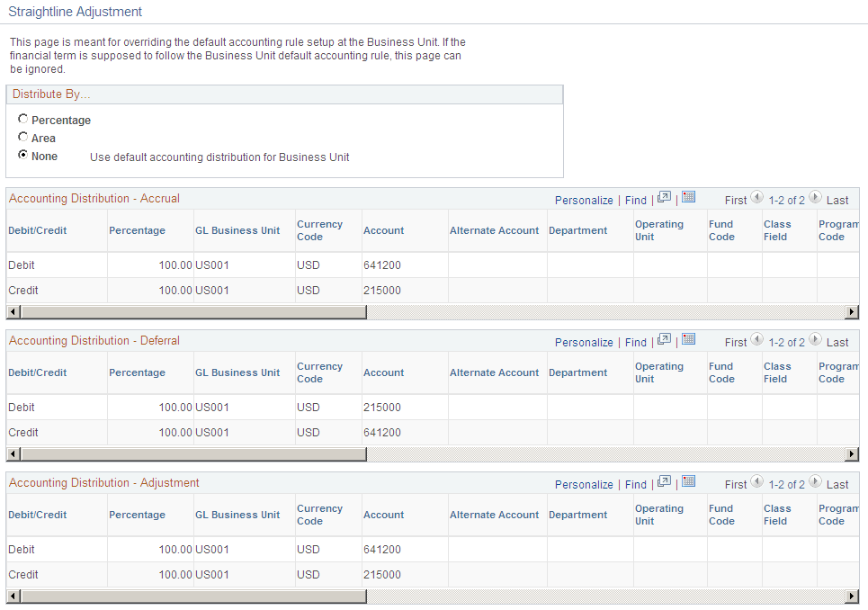
Task: Download the Deferral grid data
Action: (x=688, y=341)
